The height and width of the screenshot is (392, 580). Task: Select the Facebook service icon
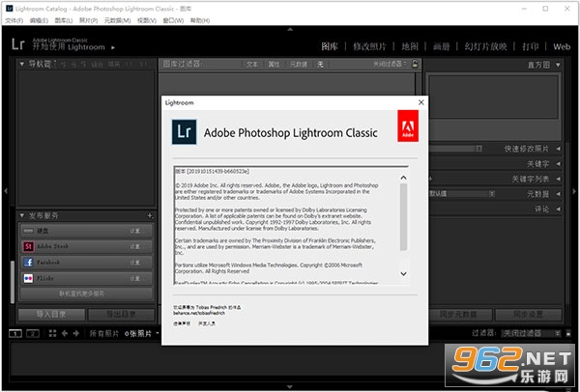[x=28, y=263]
